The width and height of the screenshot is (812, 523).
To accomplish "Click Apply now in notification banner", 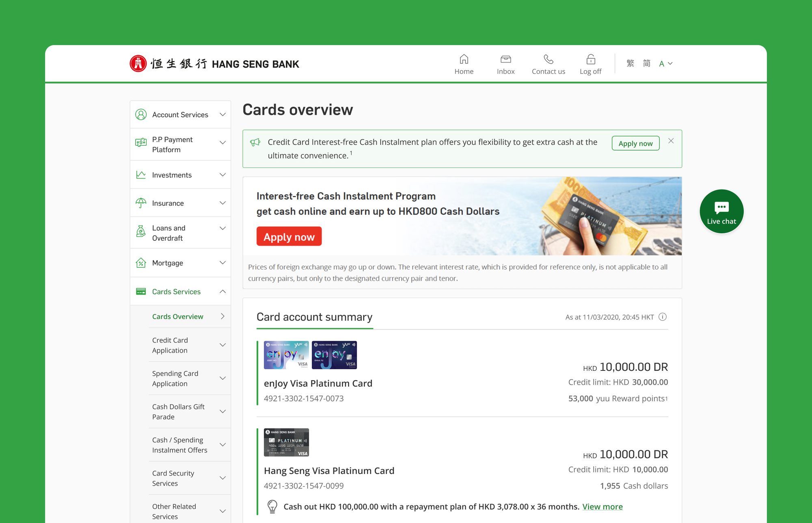I will tap(635, 143).
